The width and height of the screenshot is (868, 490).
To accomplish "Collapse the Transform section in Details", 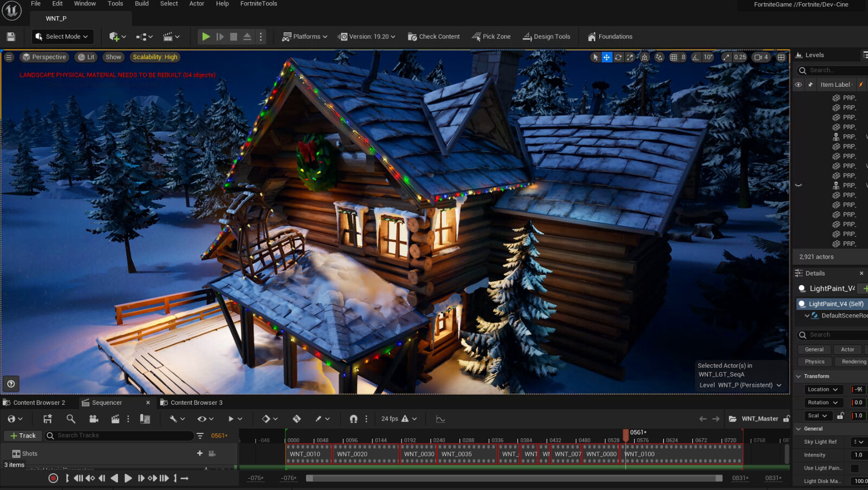I will pos(798,376).
